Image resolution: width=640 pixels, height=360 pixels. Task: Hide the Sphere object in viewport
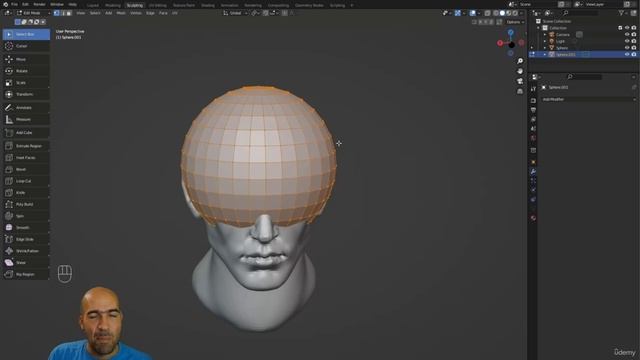627,48
